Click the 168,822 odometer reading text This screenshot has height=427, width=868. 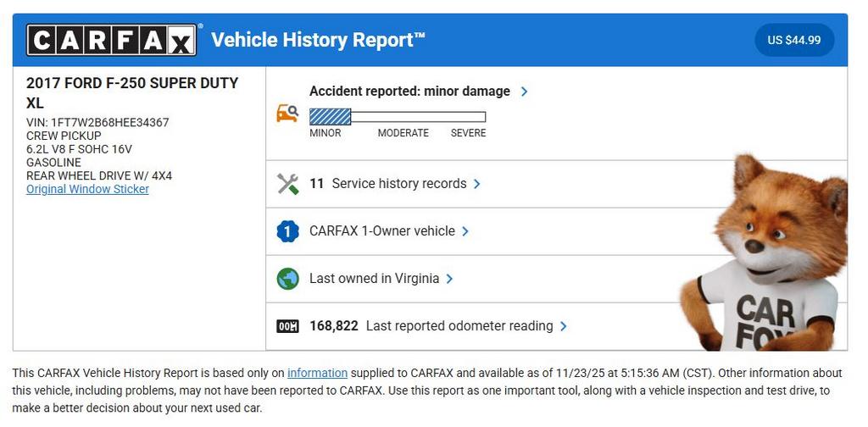pyautogui.click(x=334, y=326)
